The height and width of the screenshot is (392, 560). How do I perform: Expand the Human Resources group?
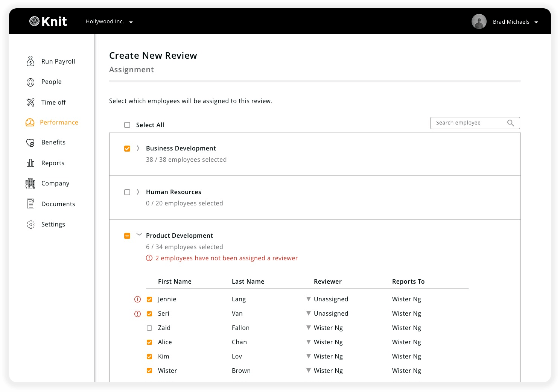click(x=138, y=192)
